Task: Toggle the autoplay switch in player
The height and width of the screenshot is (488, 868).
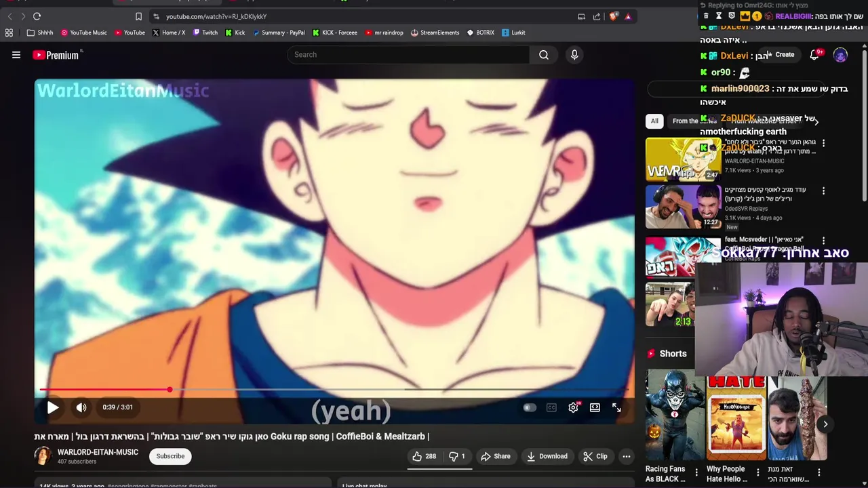Action: coord(530,407)
